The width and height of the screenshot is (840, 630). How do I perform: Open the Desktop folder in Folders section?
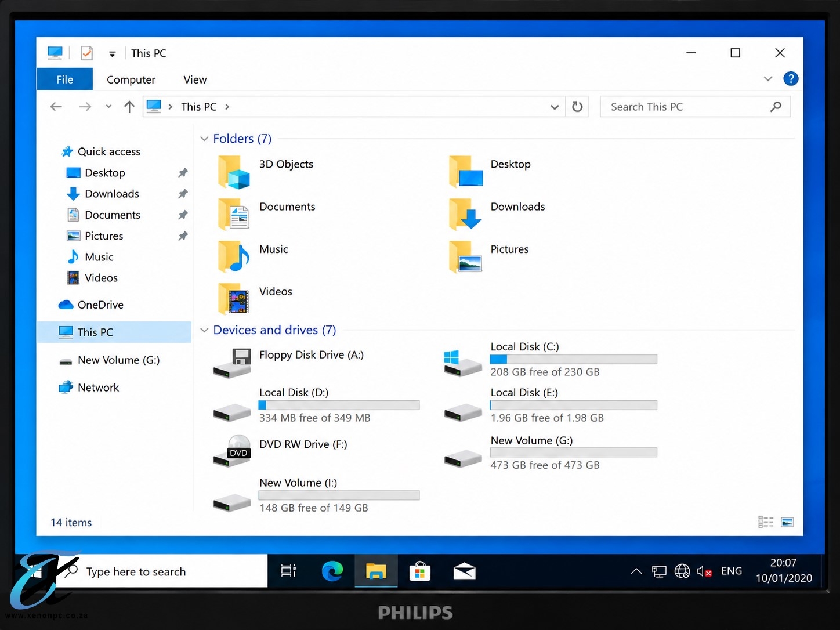[x=466, y=172]
